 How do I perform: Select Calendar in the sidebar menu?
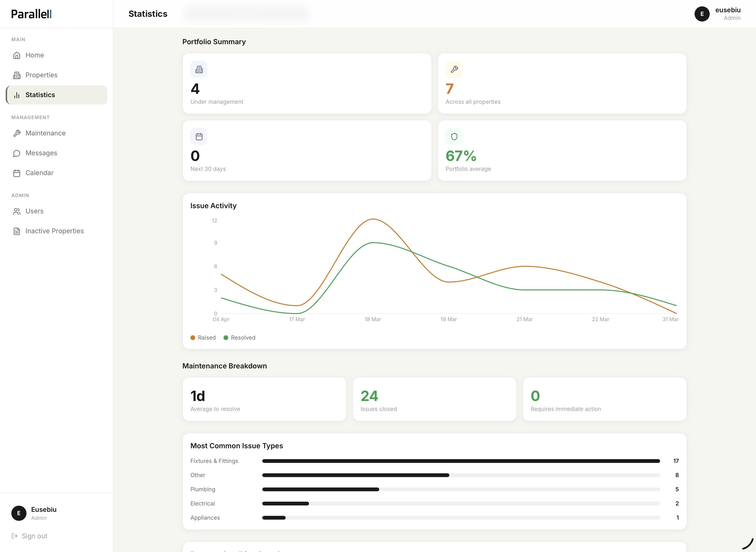click(39, 173)
